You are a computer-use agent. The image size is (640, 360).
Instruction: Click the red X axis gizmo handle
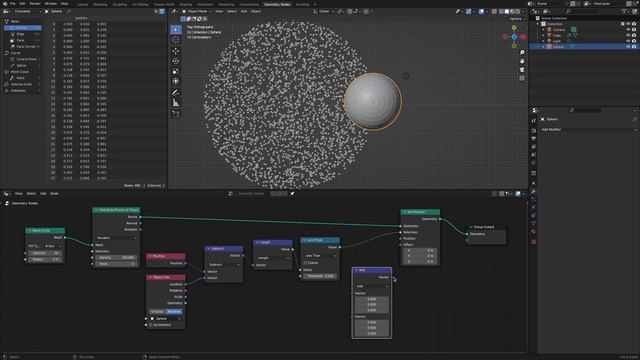click(523, 37)
